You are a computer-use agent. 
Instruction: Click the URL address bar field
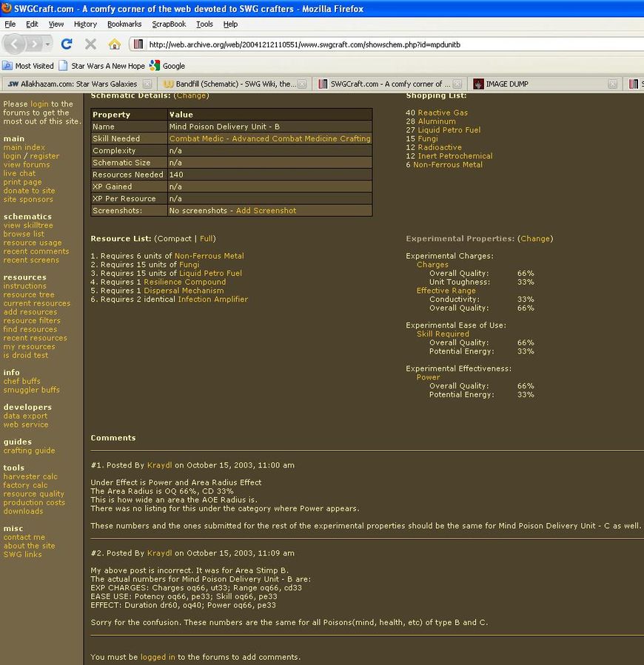[x=385, y=44]
